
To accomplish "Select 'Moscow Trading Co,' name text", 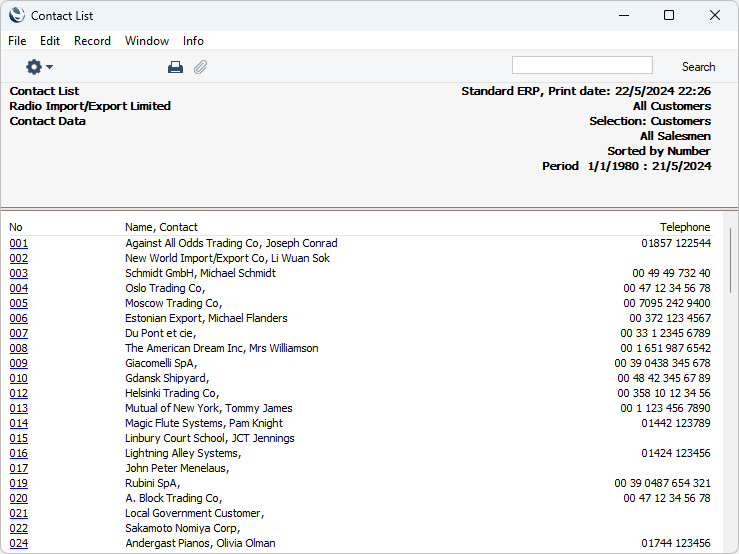I will coord(173,303).
